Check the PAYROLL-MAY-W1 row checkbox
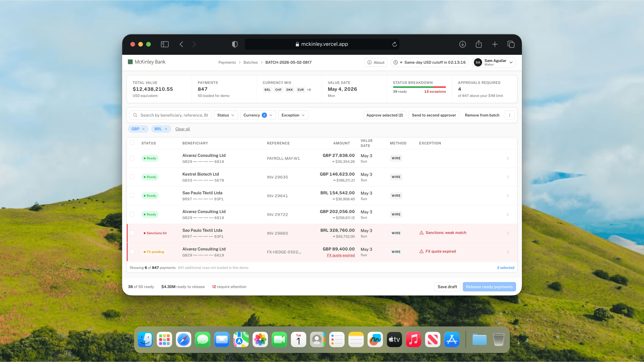 pyautogui.click(x=132, y=158)
